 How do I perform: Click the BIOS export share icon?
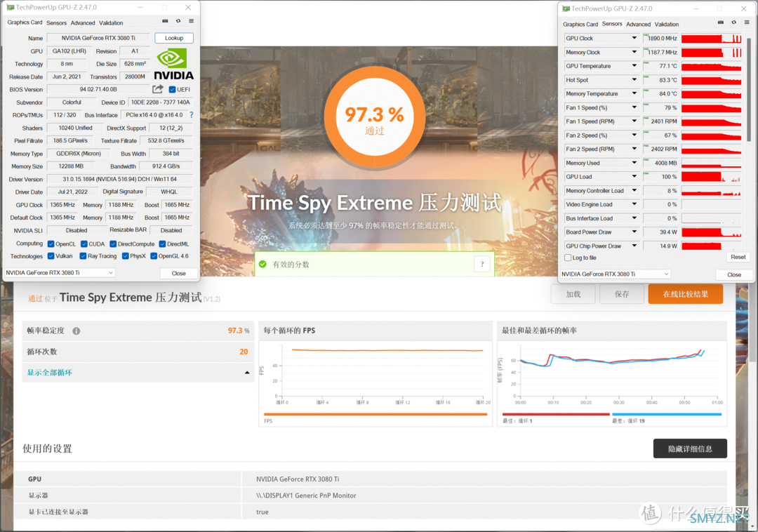coord(158,89)
